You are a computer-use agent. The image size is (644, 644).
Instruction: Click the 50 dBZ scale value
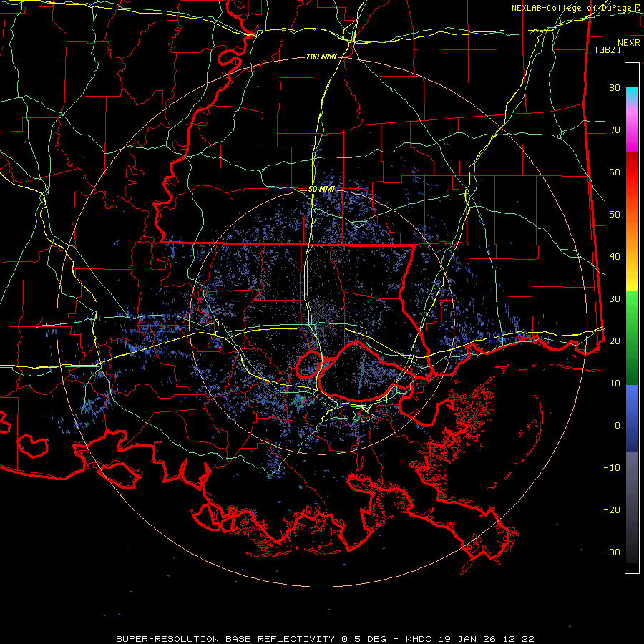click(x=615, y=215)
